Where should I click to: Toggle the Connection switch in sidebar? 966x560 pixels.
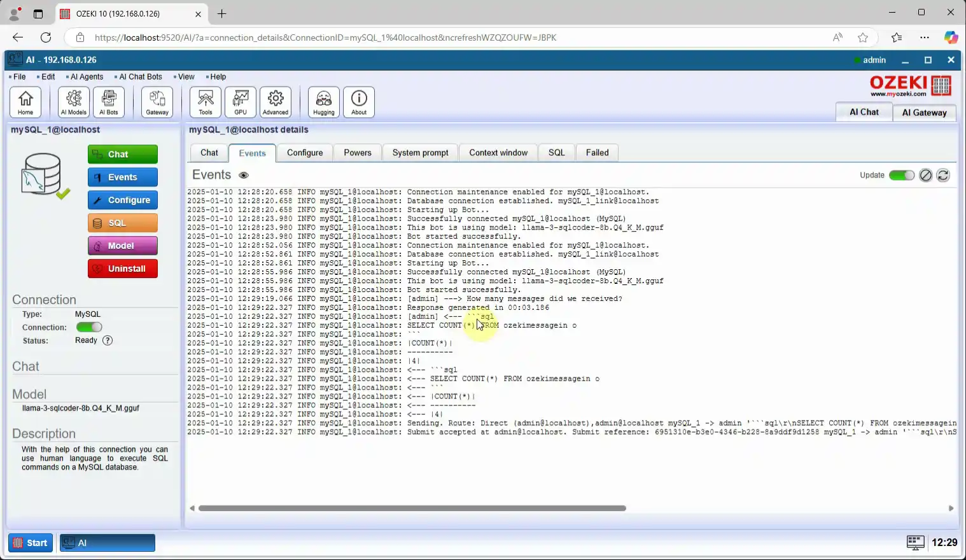(89, 327)
